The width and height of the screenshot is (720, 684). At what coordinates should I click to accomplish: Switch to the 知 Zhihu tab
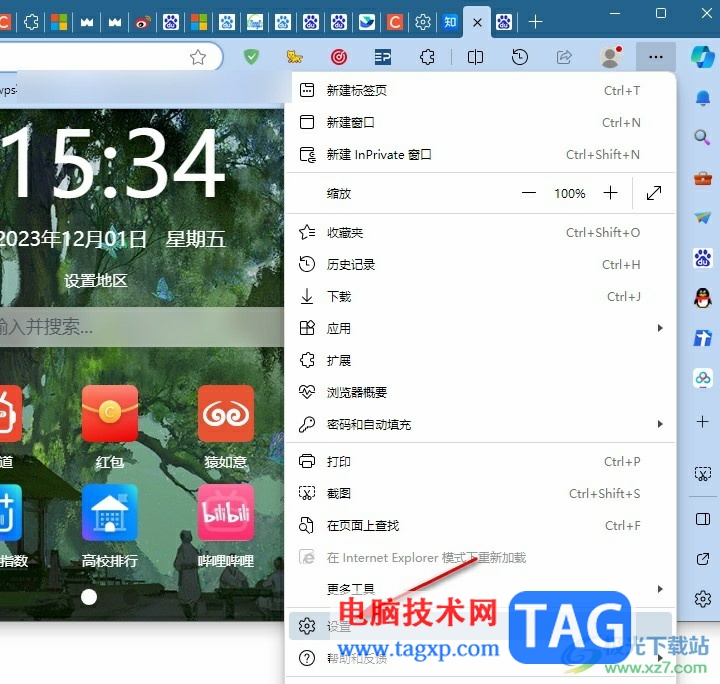[450, 22]
